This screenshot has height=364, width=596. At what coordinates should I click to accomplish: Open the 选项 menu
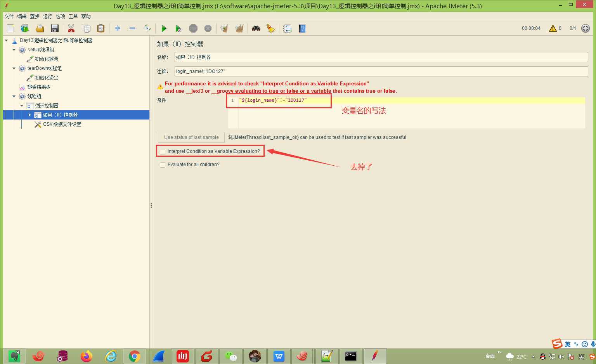coord(60,16)
